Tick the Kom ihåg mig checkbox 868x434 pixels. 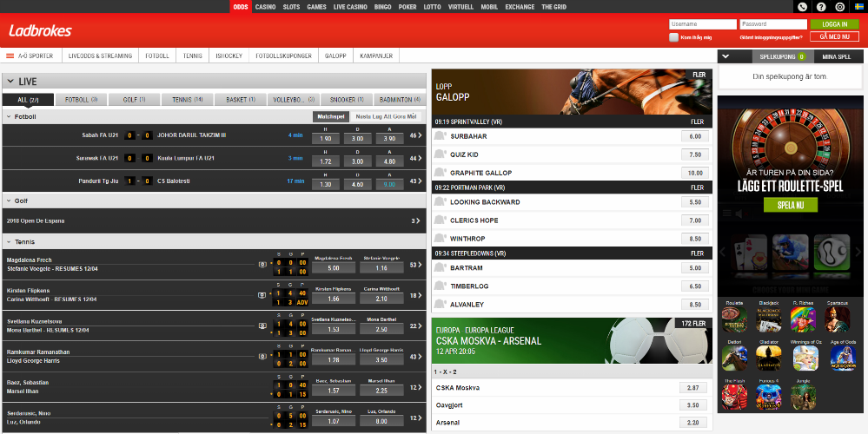pyautogui.click(x=673, y=37)
